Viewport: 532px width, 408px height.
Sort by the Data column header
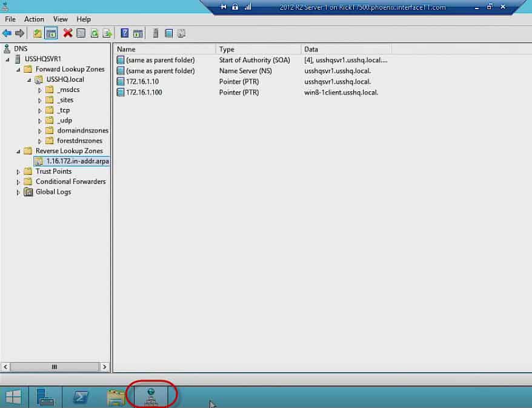tap(346, 50)
